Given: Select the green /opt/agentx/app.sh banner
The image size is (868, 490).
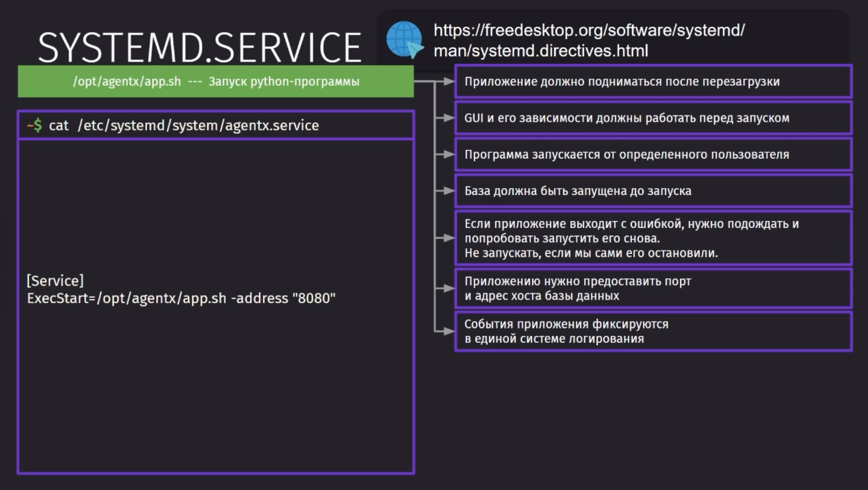Looking at the screenshot, I should pyautogui.click(x=216, y=82).
